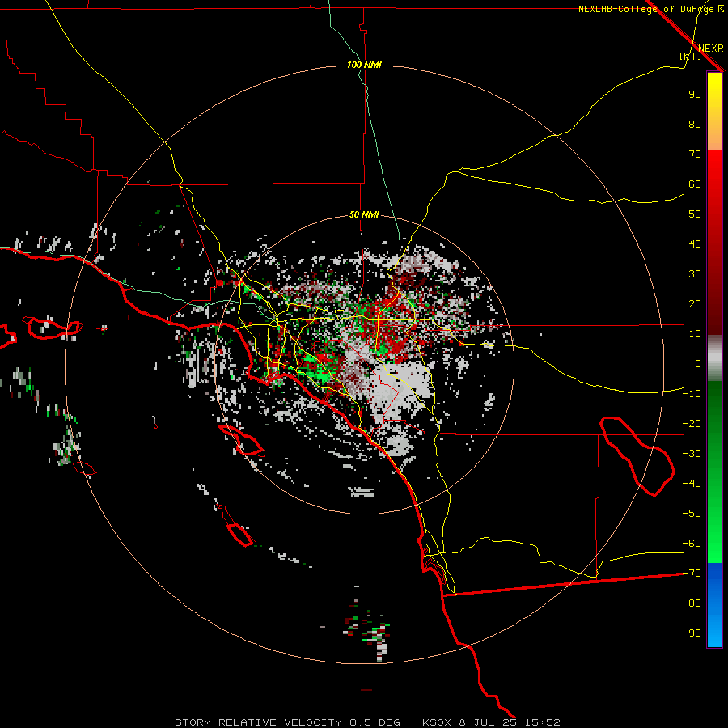Click the -50 scale value
728x728 pixels.
692,514
